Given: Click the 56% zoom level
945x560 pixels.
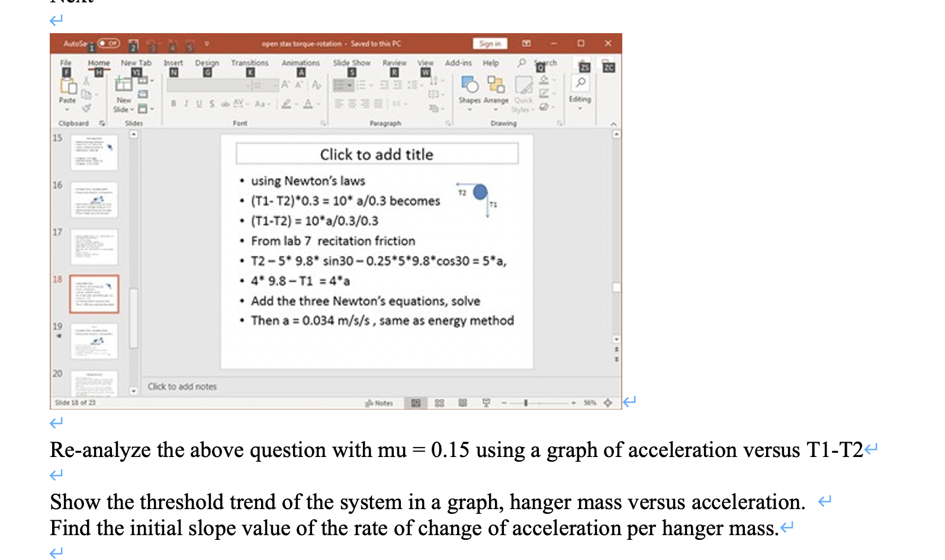Looking at the screenshot, I should point(590,403).
